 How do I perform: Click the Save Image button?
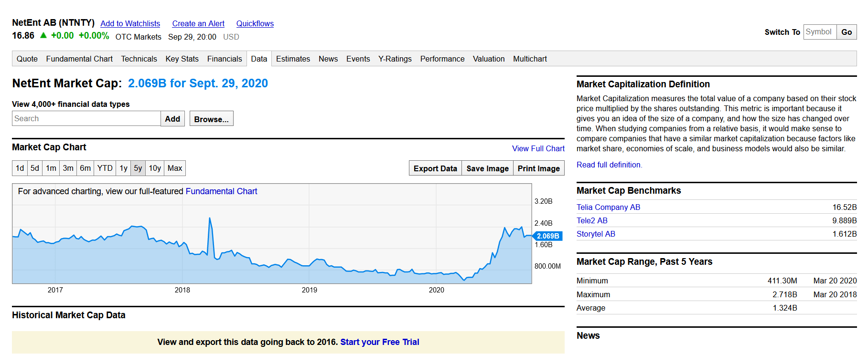[487, 168]
